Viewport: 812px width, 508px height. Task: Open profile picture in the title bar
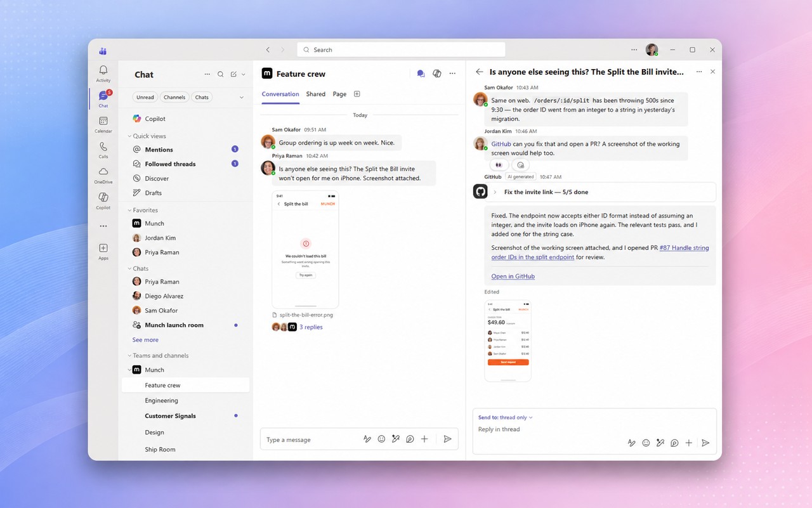coord(652,49)
